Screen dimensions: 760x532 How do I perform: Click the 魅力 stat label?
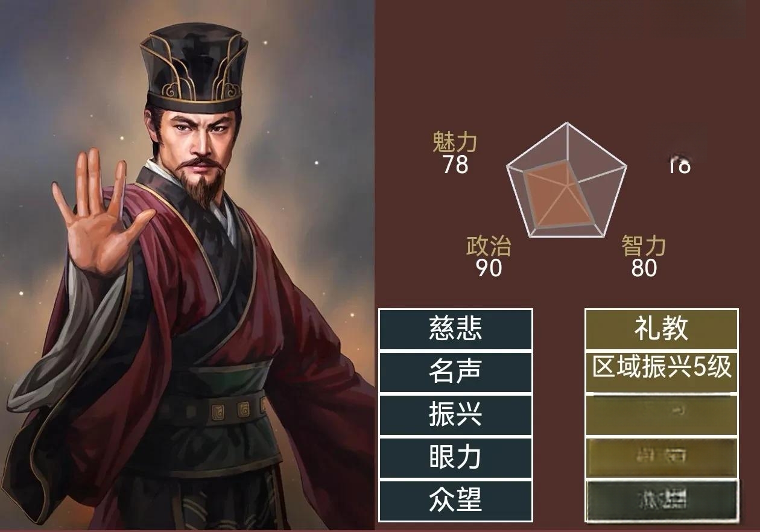pyautogui.click(x=455, y=142)
